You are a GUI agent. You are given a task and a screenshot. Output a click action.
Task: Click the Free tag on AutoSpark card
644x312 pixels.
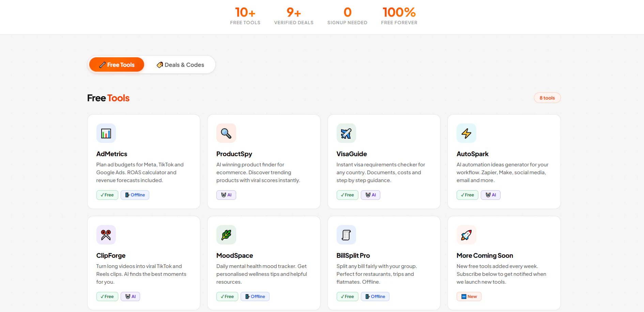(467, 195)
